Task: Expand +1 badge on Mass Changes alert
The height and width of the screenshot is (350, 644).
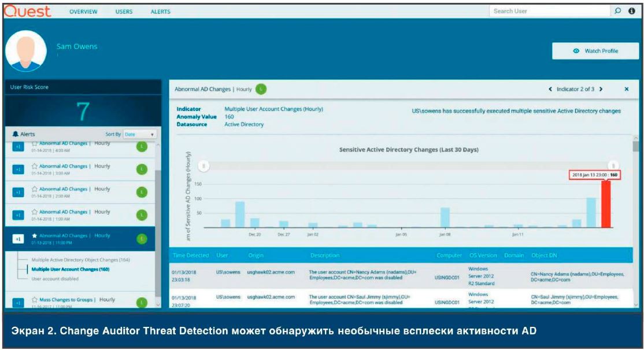Action: (x=18, y=303)
